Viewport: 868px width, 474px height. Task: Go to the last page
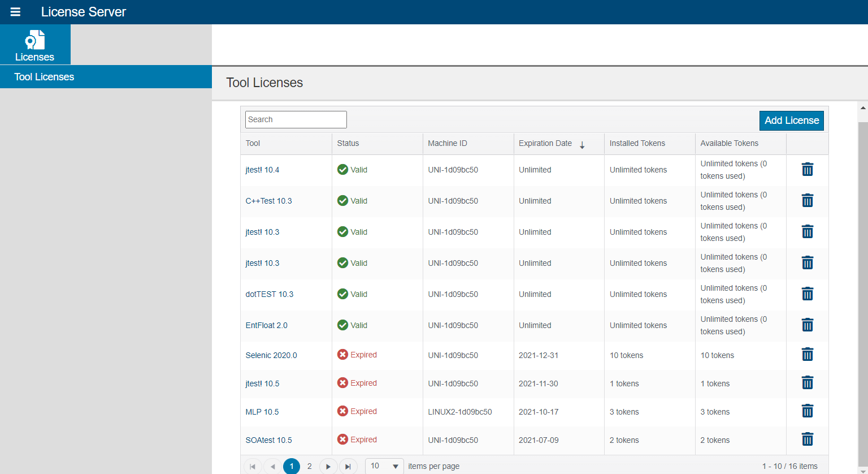coord(348,467)
